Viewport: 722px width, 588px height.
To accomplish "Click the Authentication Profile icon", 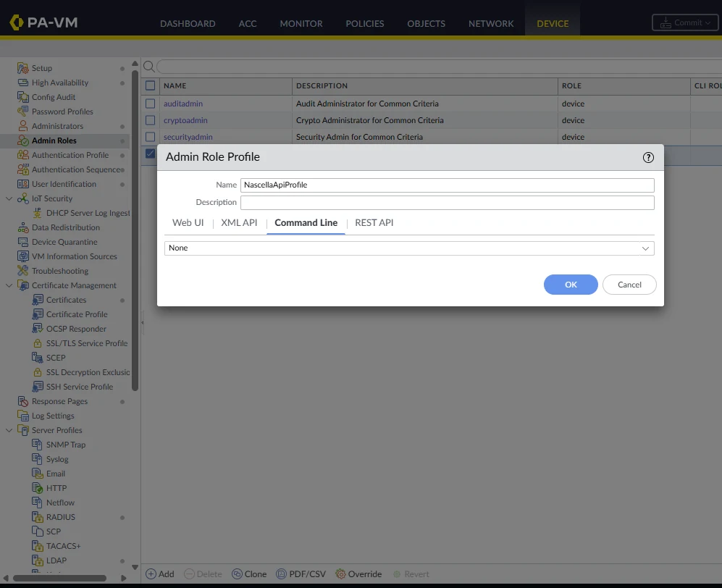I will tap(22, 155).
